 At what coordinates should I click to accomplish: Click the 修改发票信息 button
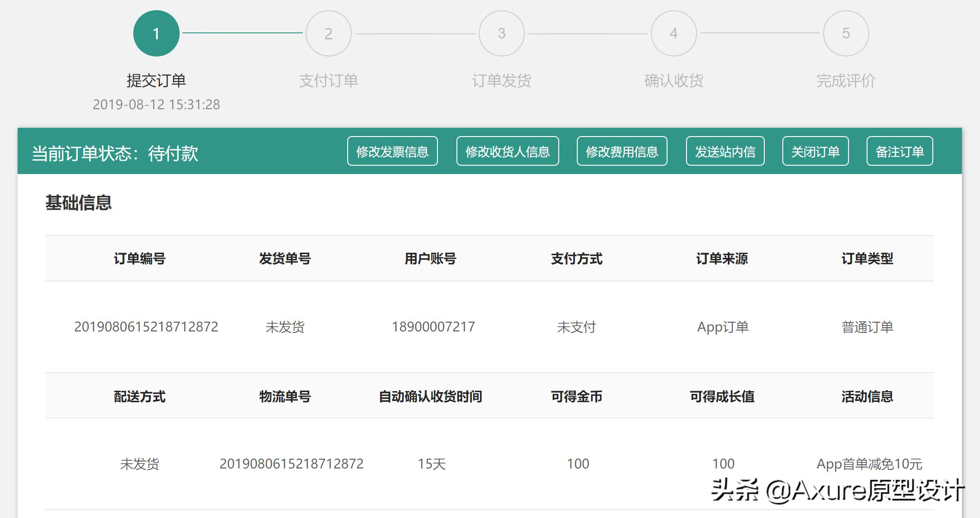[393, 150]
